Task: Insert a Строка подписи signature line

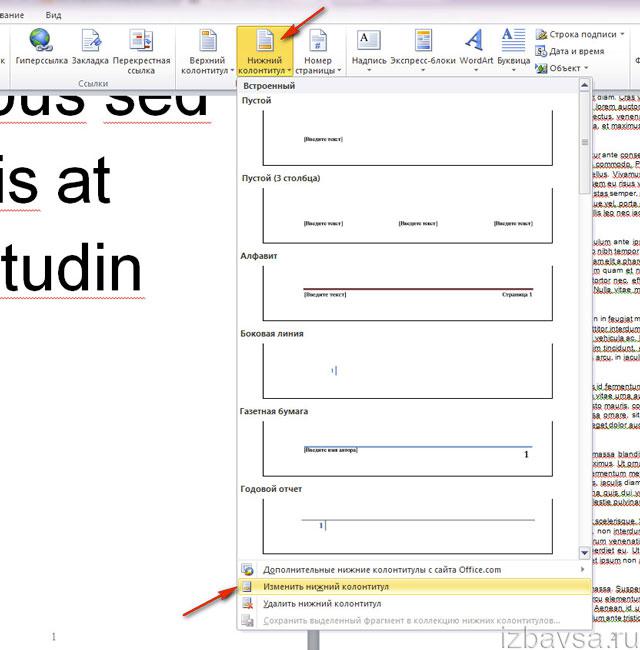Action: click(x=581, y=34)
